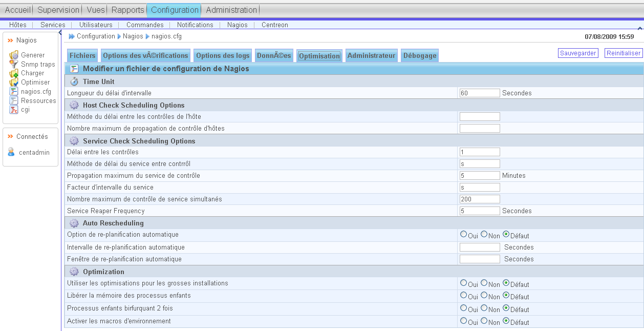Viewport: 644px width, 331px height.
Task: Click the Ressources file icon
Action: [14, 100]
